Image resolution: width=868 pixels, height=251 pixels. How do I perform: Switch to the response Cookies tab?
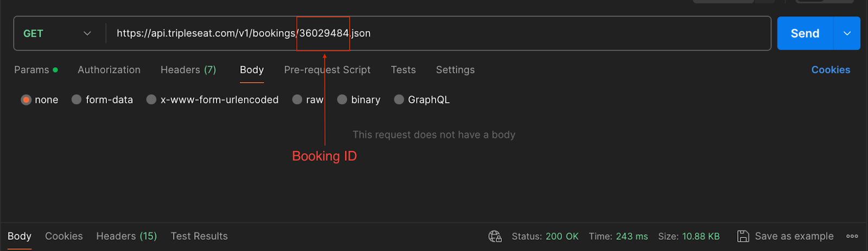(64, 236)
